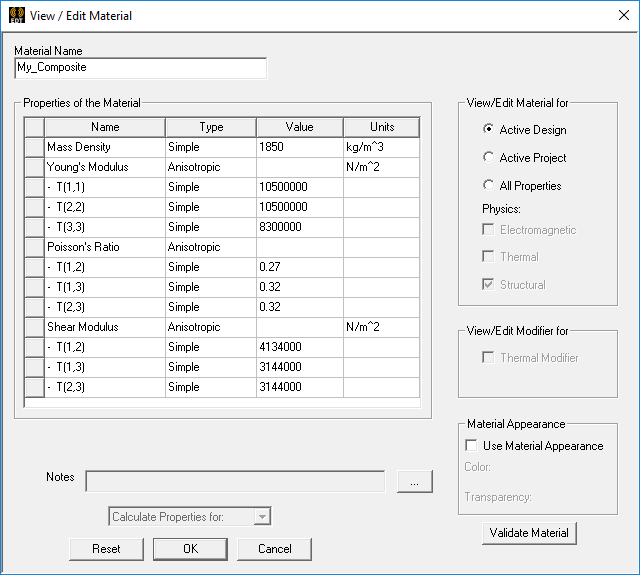Select the Active Design radio button
The height and width of the screenshot is (575, 640).
click(488, 129)
